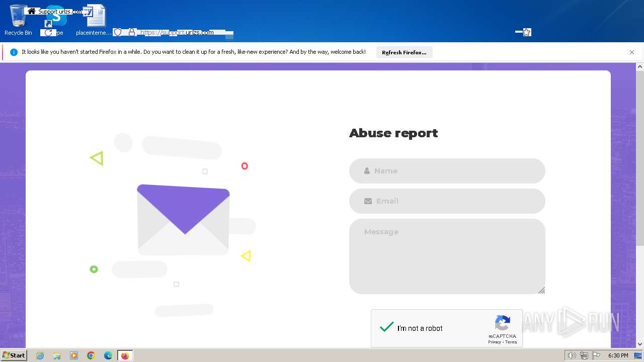Bookmark this page with the star
Image resolution: width=644 pixels, height=362 pixels.
527,32
